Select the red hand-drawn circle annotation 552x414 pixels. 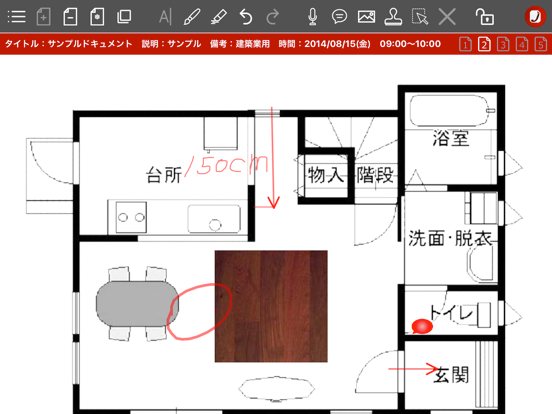(x=199, y=312)
